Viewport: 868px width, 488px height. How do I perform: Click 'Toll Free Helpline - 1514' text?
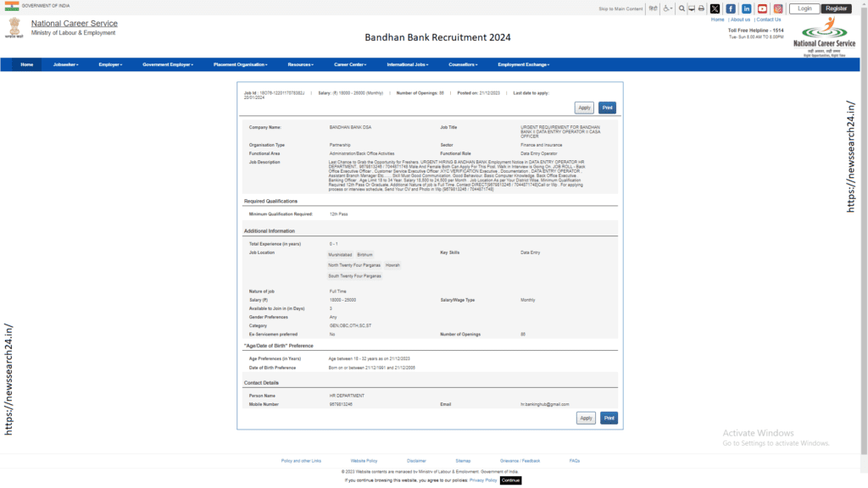pyautogui.click(x=755, y=30)
